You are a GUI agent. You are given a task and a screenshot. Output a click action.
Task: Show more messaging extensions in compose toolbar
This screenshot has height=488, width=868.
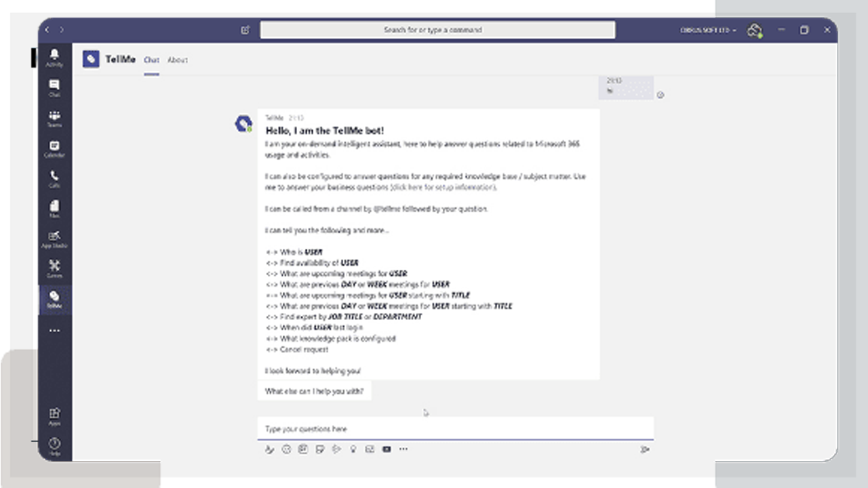click(403, 449)
